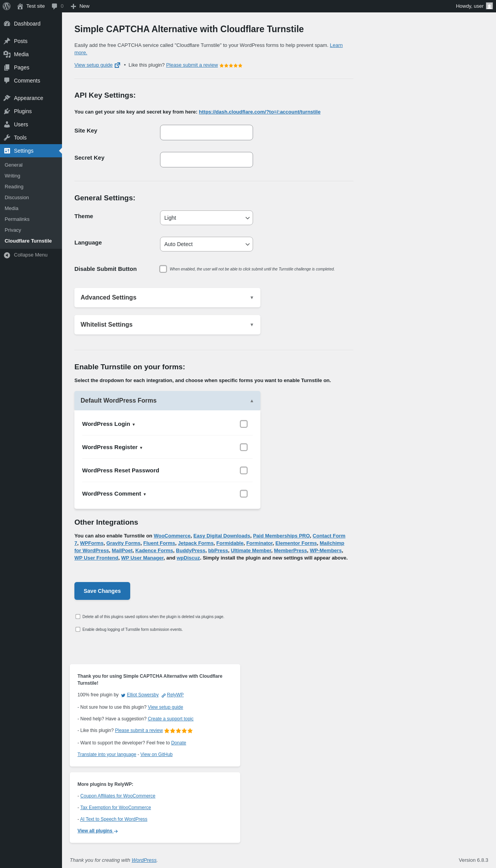
Task: Open the Theme dropdown
Action: 206,218
